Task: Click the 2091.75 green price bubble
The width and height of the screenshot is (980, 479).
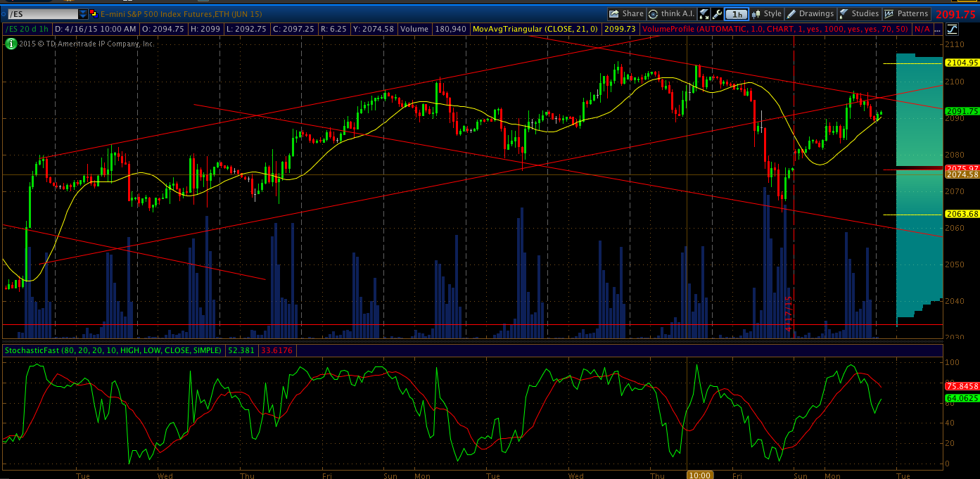Action: tap(962, 111)
